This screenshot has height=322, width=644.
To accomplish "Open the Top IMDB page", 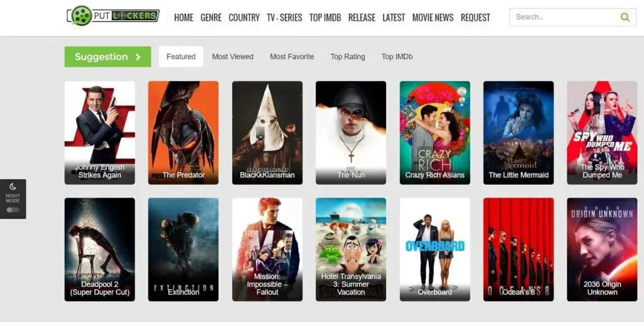I will coord(325,18).
